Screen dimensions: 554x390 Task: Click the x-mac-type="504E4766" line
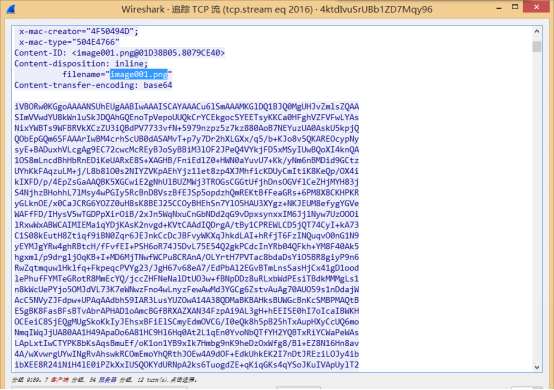[69, 42]
